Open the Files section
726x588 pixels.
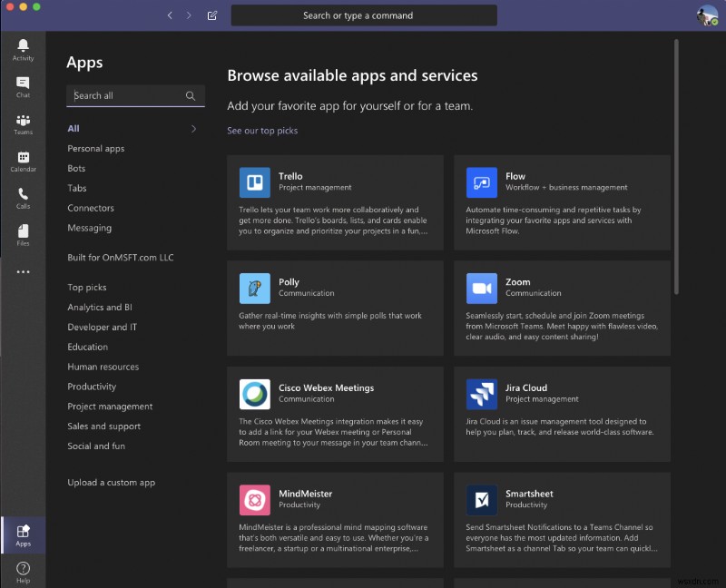(x=23, y=236)
